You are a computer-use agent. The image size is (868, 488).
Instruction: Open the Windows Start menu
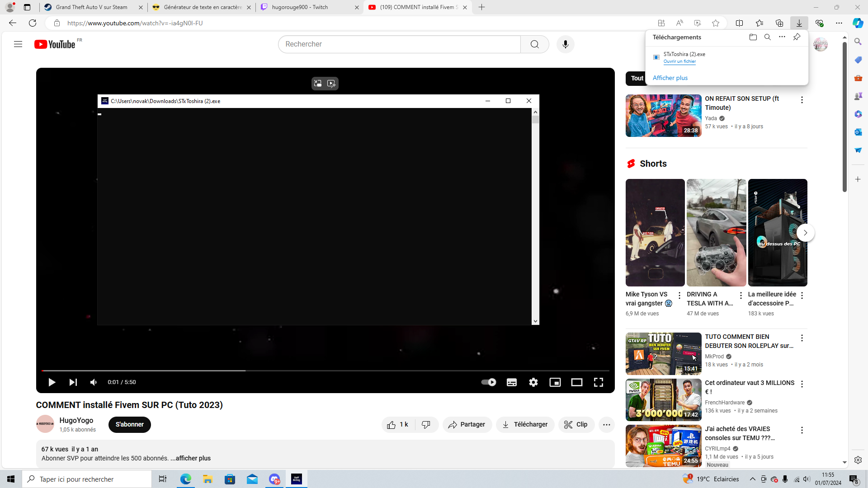pos(11,479)
